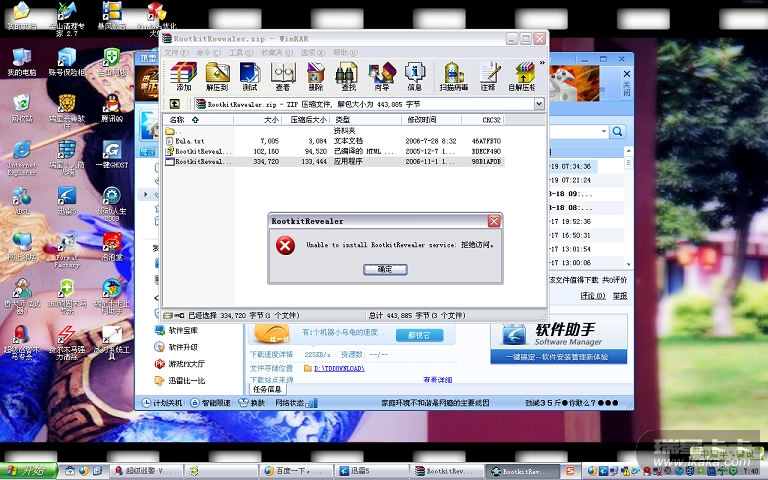The height and width of the screenshot is (480, 768).
Task: Click the WinRAR Self-Extract (自解压格式) icon
Action: pos(522,77)
